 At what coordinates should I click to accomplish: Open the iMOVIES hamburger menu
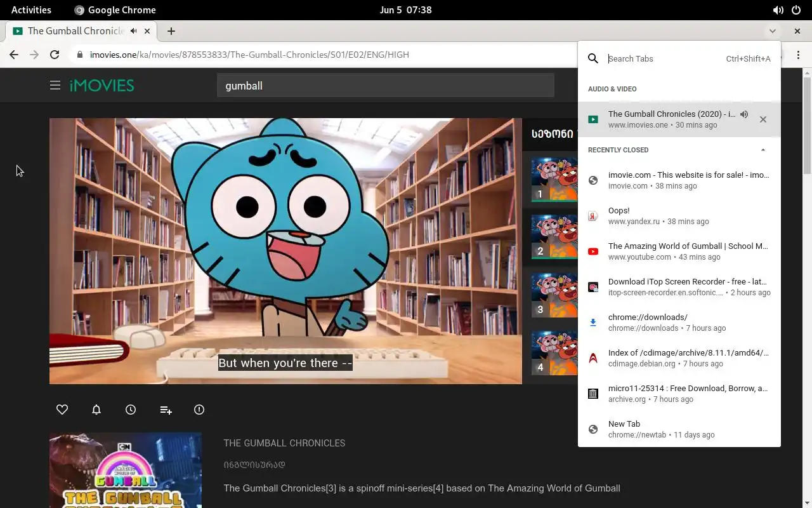(x=55, y=85)
